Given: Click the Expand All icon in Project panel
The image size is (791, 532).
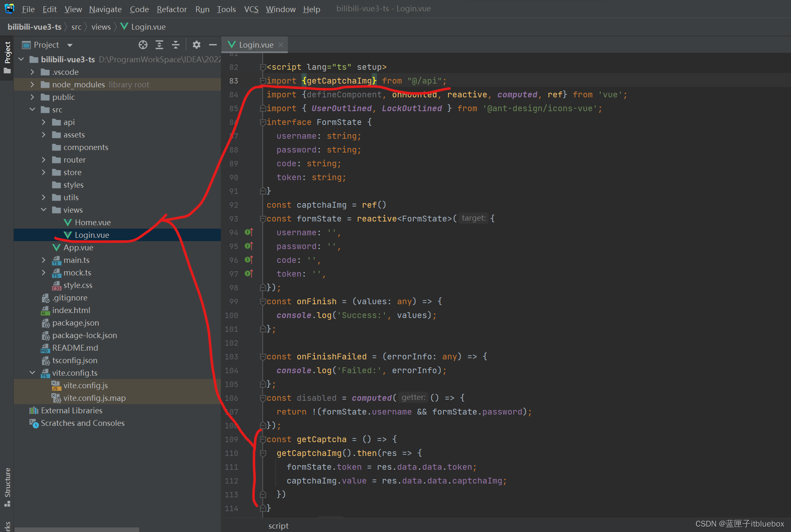Looking at the screenshot, I should (159, 45).
